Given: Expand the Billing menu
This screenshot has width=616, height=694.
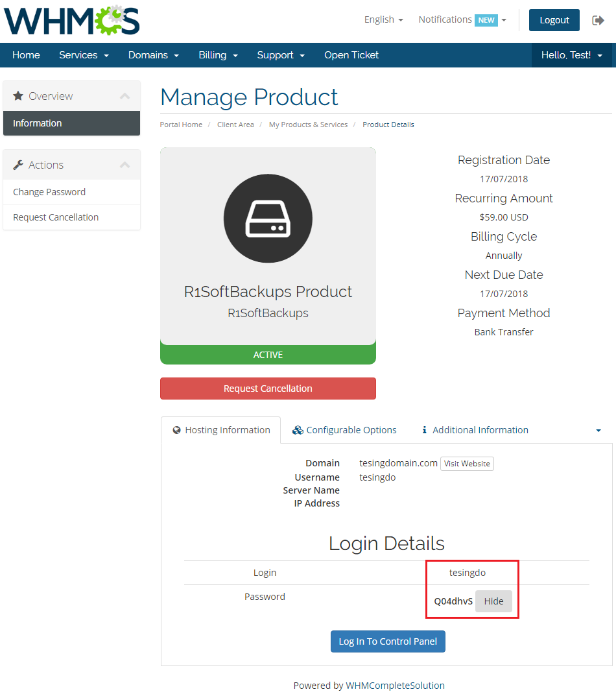Looking at the screenshot, I should (218, 55).
